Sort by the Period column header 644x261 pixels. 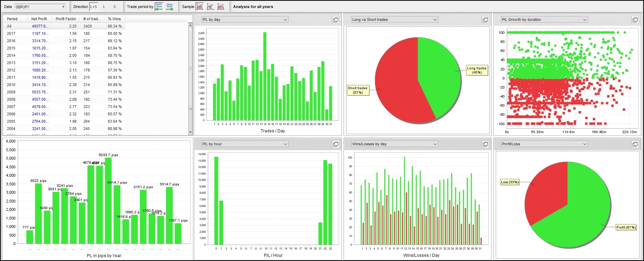pyautogui.click(x=16, y=19)
